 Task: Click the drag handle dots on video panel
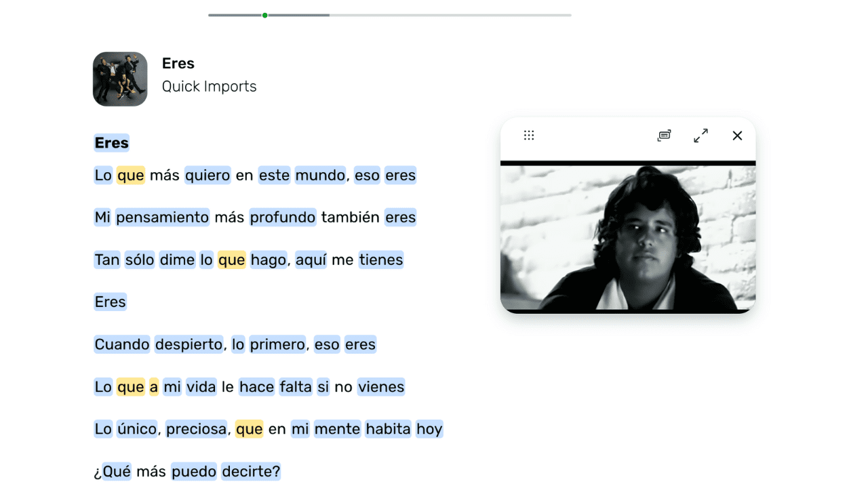pyautogui.click(x=529, y=136)
